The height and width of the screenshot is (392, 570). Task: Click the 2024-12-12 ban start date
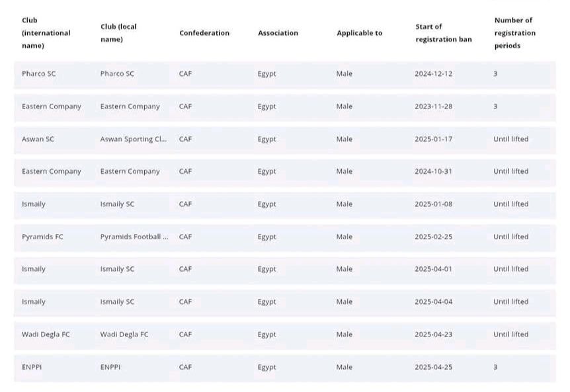tap(433, 74)
